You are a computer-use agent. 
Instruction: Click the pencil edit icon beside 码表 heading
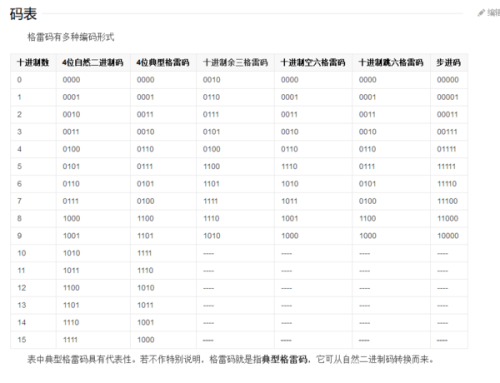[x=481, y=13]
